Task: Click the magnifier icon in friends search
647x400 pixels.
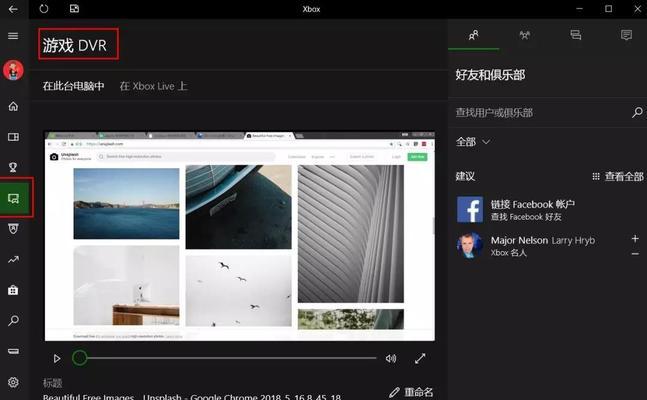Action: 638,112
